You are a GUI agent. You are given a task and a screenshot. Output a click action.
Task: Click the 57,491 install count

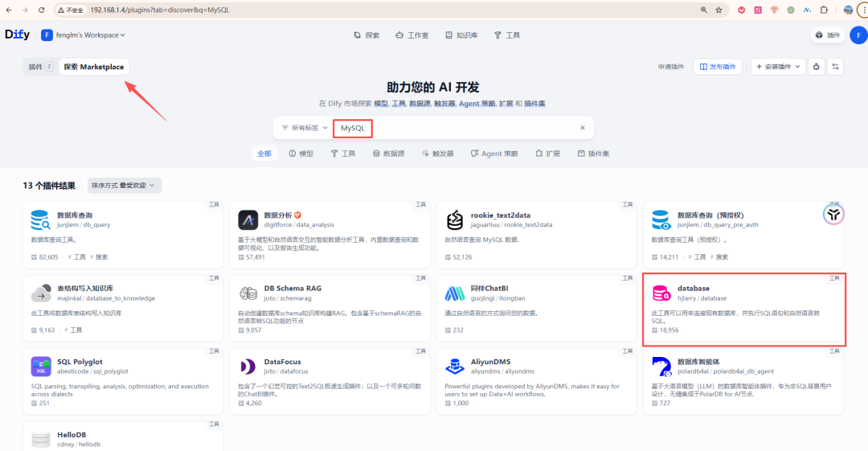(256, 257)
